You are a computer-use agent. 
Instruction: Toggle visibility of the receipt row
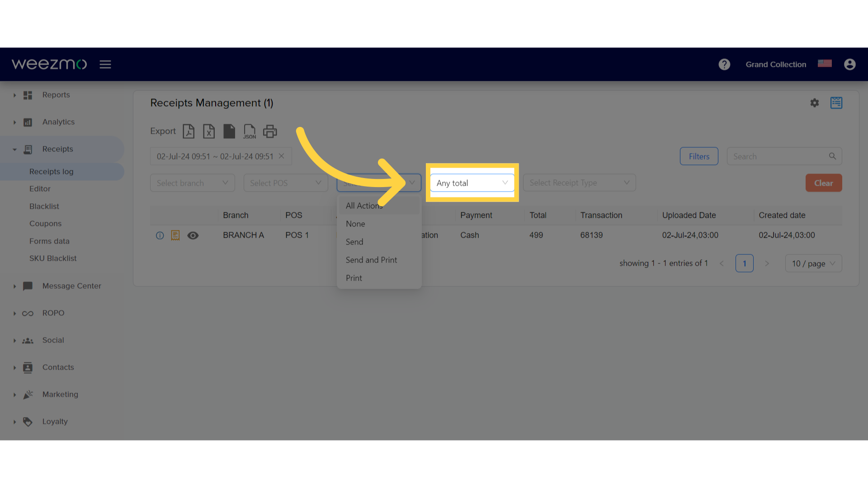pos(193,235)
